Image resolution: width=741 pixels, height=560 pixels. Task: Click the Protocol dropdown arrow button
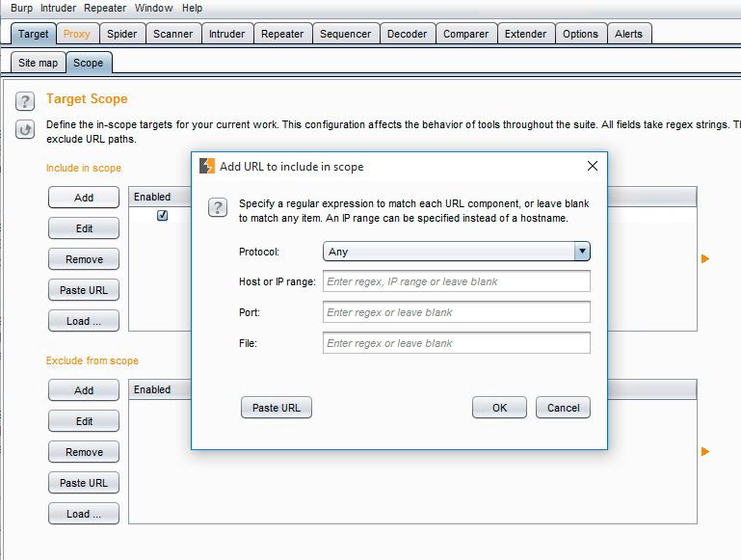582,252
